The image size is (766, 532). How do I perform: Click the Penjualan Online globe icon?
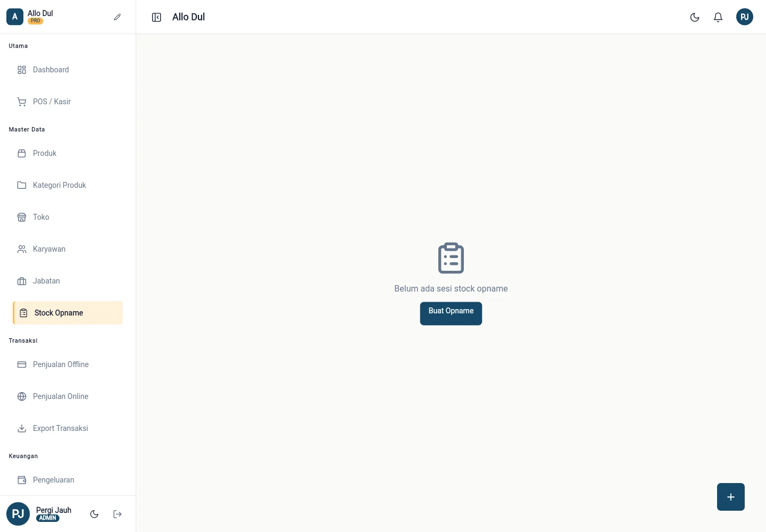pos(22,396)
